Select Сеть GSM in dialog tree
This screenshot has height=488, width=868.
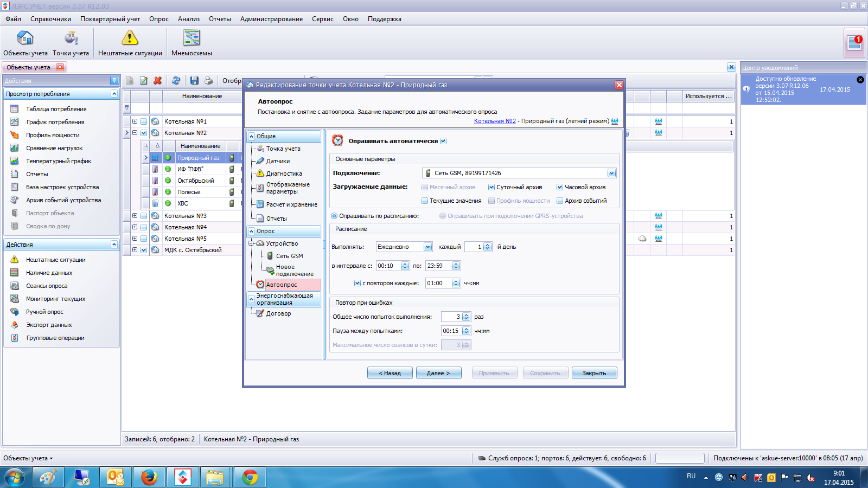[290, 256]
